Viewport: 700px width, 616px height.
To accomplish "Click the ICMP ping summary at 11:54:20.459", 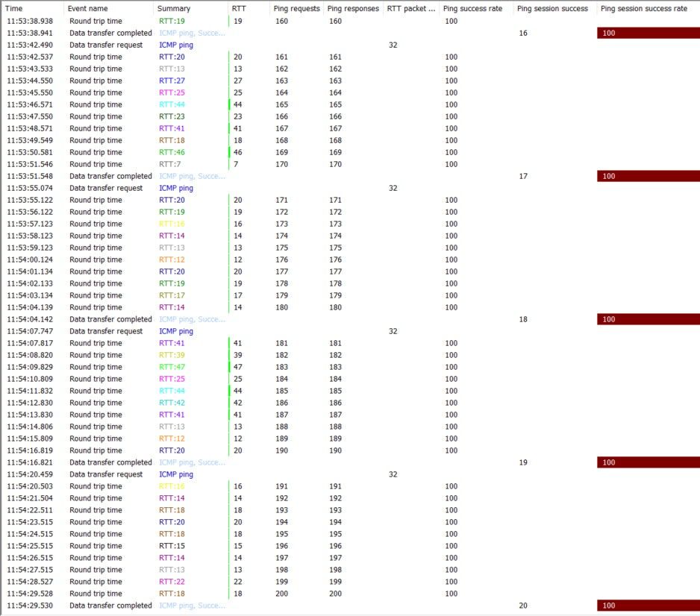I will (x=176, y=474).
